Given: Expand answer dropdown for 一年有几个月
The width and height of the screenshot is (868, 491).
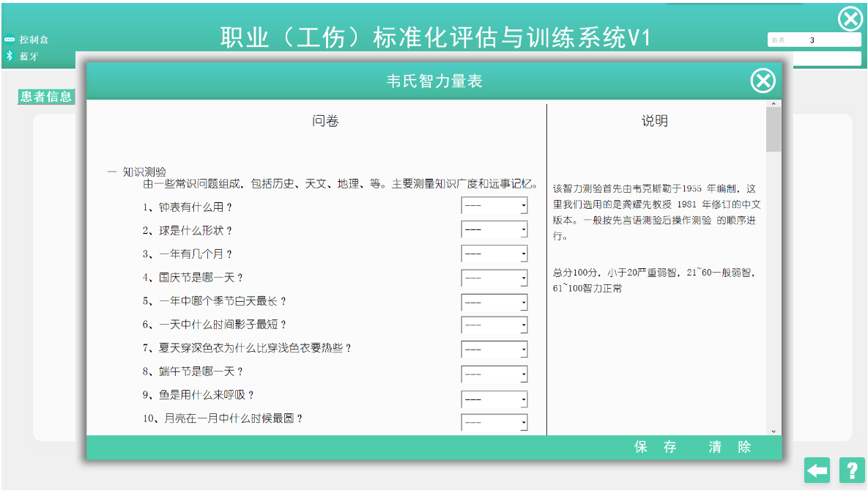Looking at the screenshot, I should [x=524, y=255].
